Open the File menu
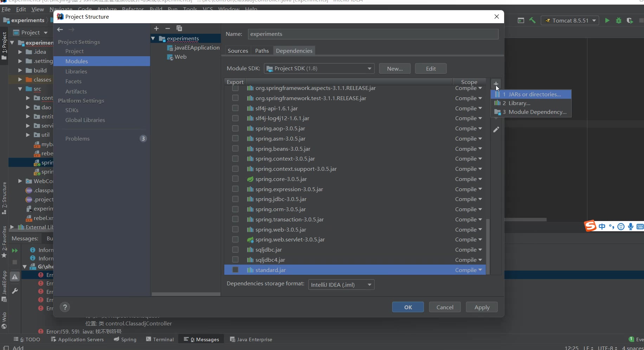644x350 pixels. click(x=6, y=9)
